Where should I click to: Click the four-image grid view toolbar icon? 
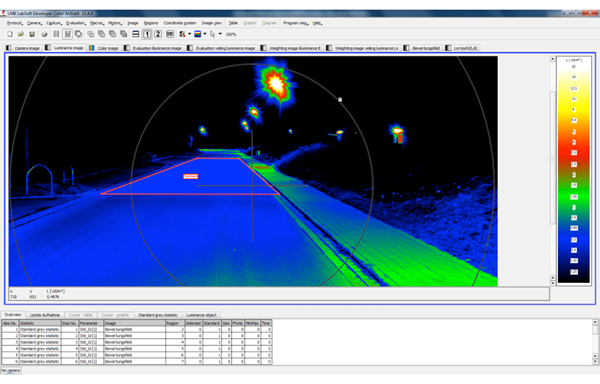tap(170, 34)
